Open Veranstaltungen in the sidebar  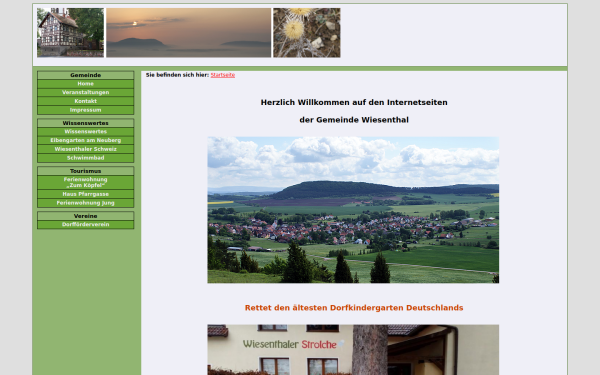[x=85, y=93]
